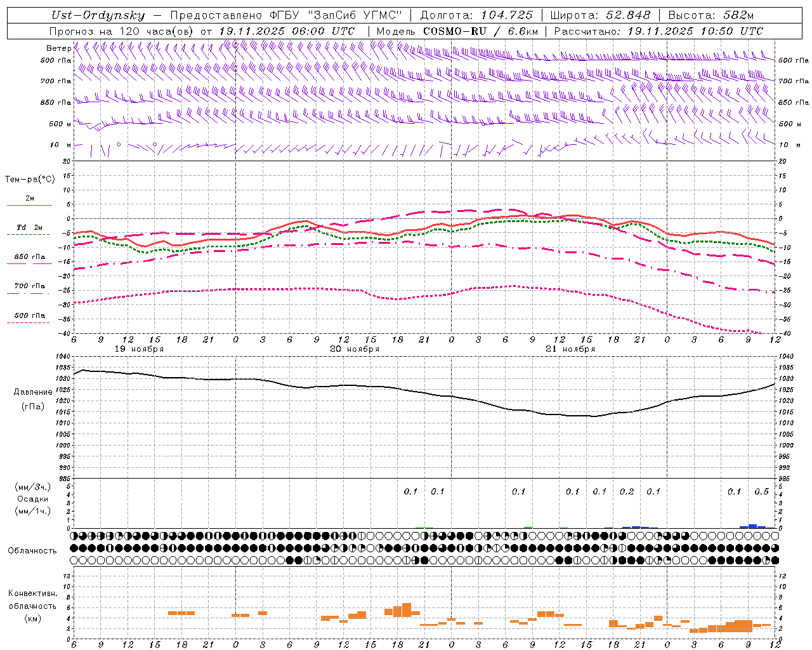Click the (км) unit under convective cloudiness
812x650 pixels.
point(33,618)
